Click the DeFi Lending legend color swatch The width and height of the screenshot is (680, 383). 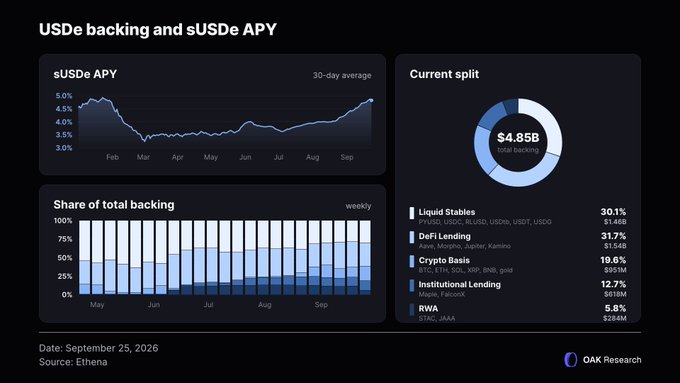412,237
